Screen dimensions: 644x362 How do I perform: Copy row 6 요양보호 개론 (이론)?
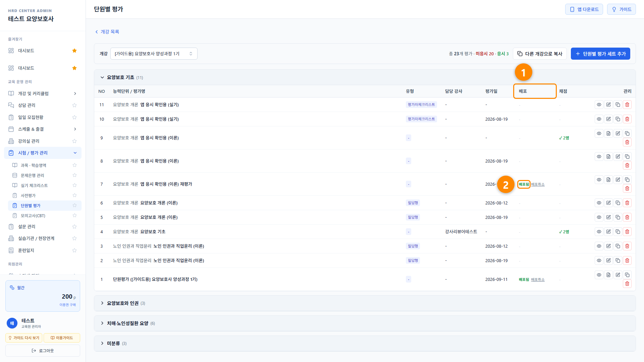(618, 203)
